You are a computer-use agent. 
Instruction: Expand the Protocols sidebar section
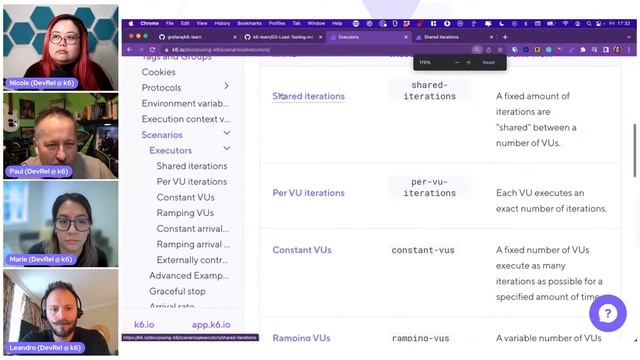(x=227, y=86)
